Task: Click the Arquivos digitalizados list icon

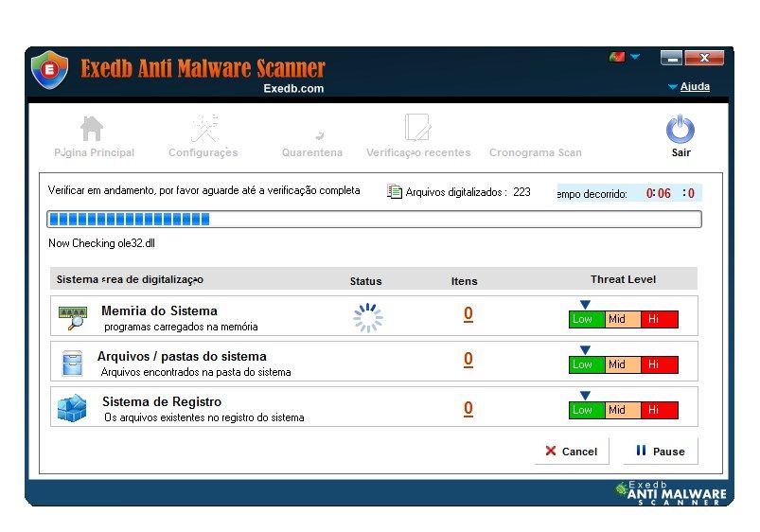Action: (395, 192)
